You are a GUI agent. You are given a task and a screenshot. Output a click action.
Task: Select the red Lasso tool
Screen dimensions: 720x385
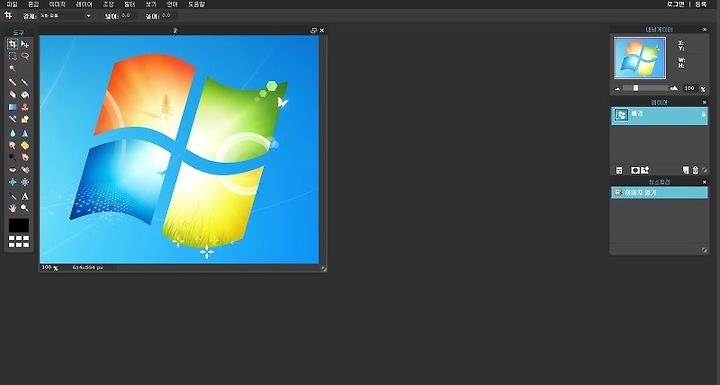[x=25, y=56]
